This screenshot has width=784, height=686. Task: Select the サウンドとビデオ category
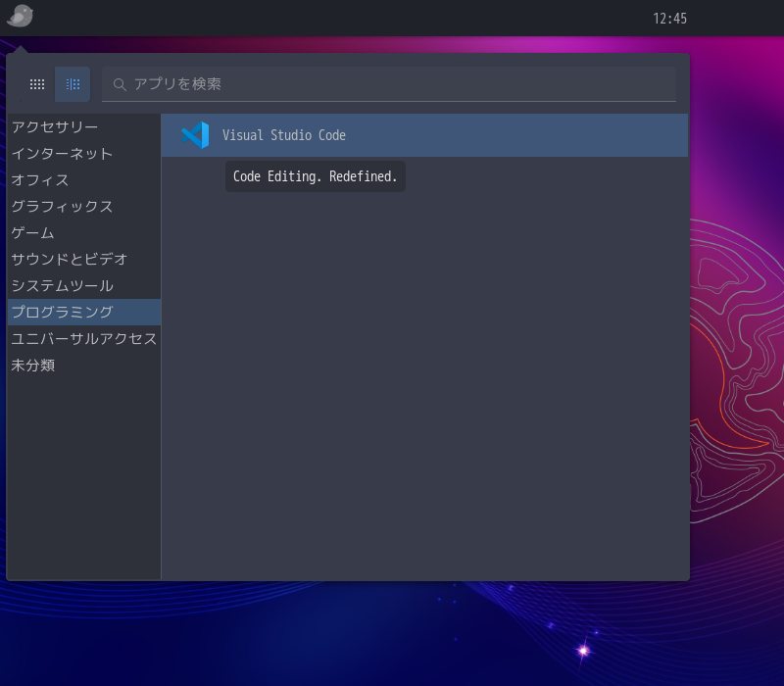84,259
